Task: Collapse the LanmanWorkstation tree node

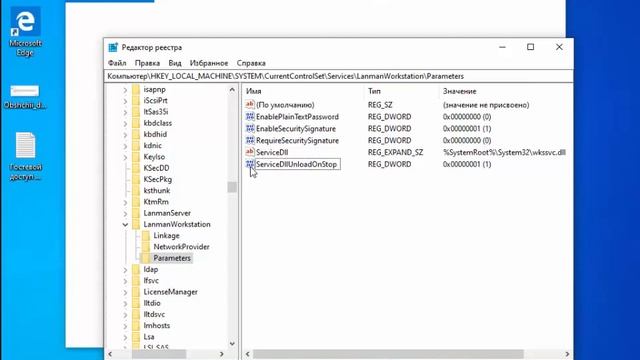Action: 125,224
